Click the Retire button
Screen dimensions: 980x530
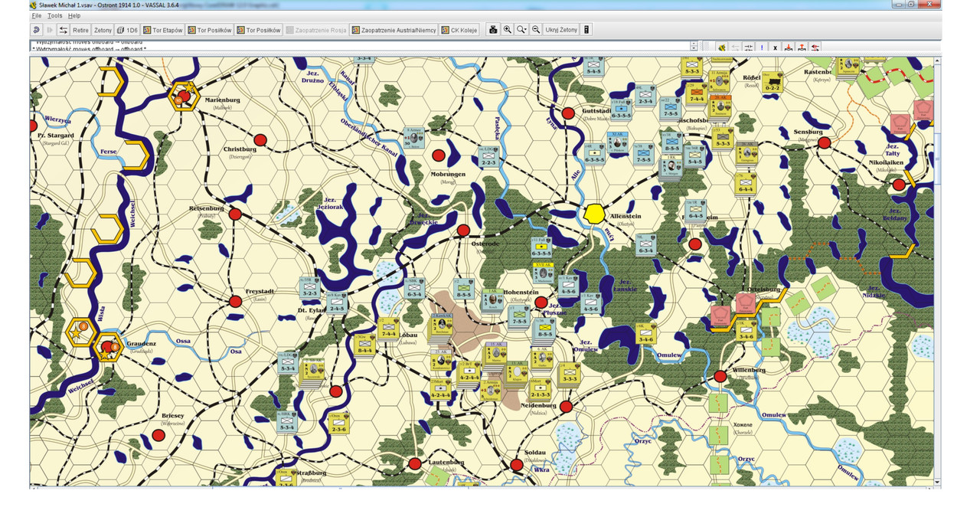[80, 30]
